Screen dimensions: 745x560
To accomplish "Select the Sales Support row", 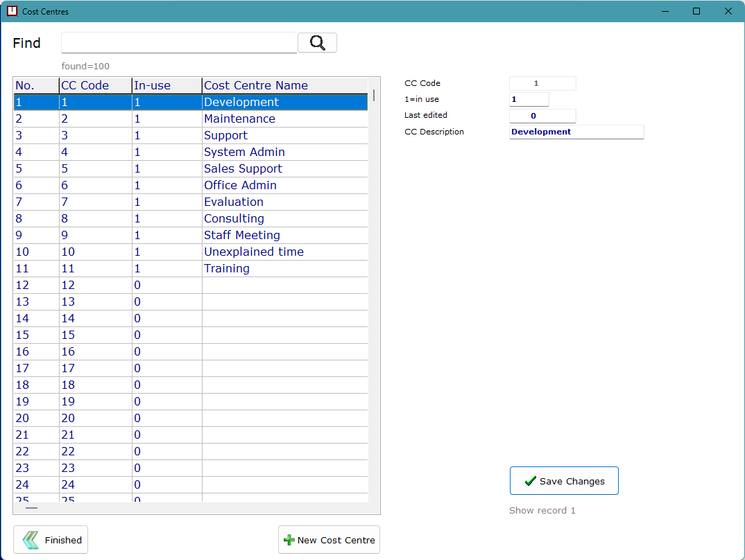I will pos(243,168).
